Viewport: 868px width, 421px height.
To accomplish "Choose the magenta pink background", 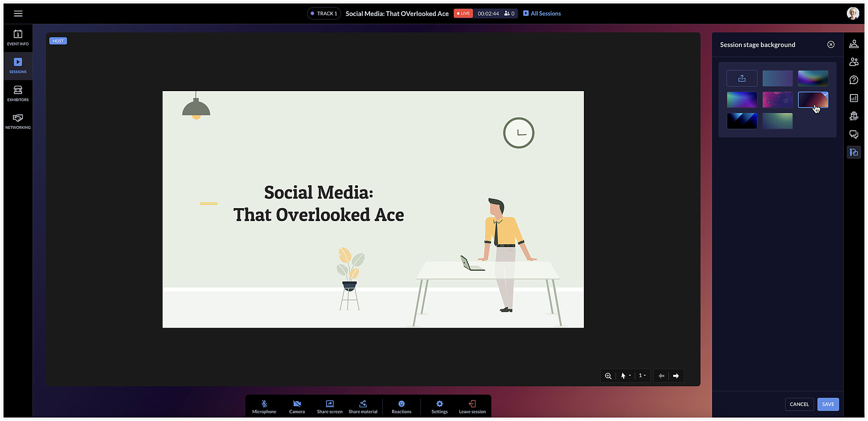I will point(777,100).
